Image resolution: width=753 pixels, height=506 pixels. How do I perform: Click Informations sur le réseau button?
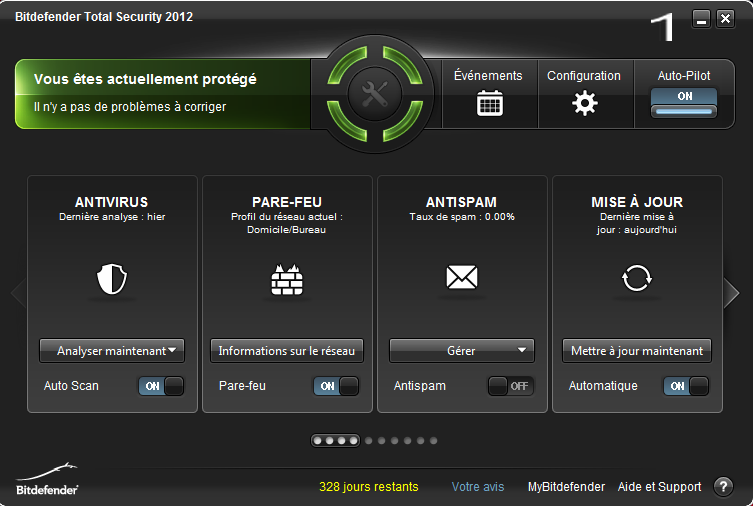(x=287, y=351)
